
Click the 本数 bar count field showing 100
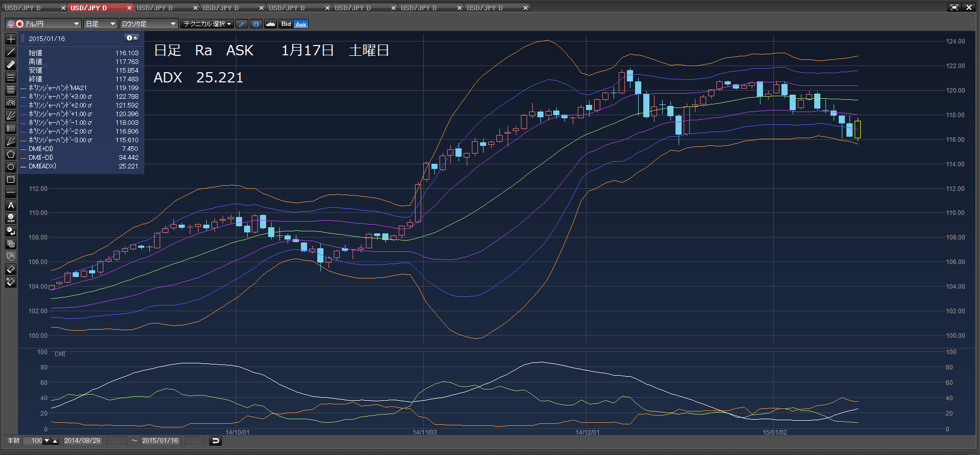tap(33, 441)
